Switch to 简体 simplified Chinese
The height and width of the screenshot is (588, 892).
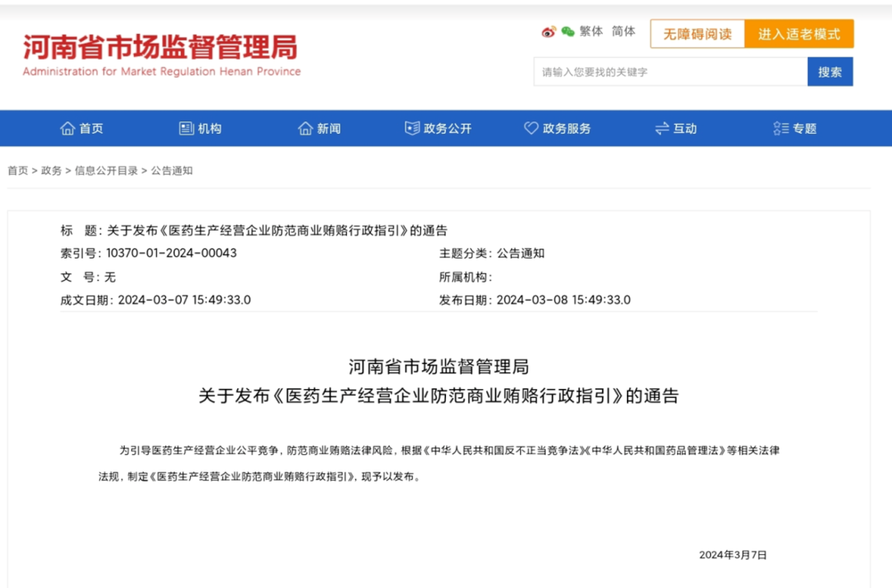624,32
